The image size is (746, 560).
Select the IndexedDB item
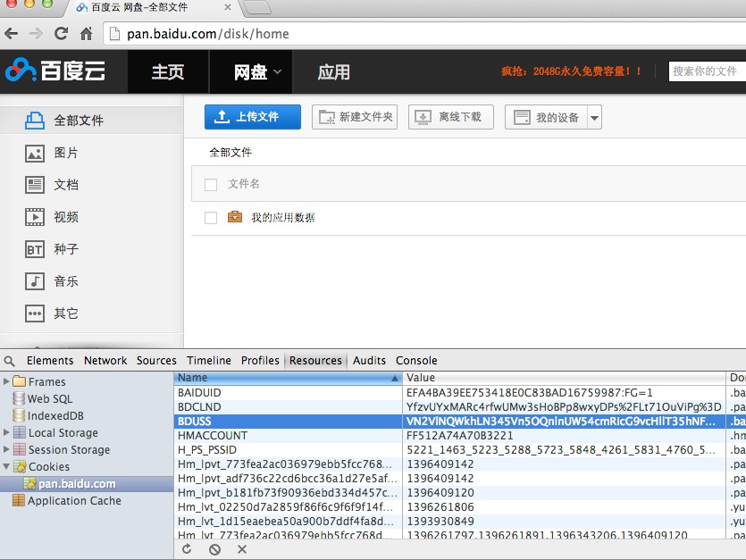[48, 416]
